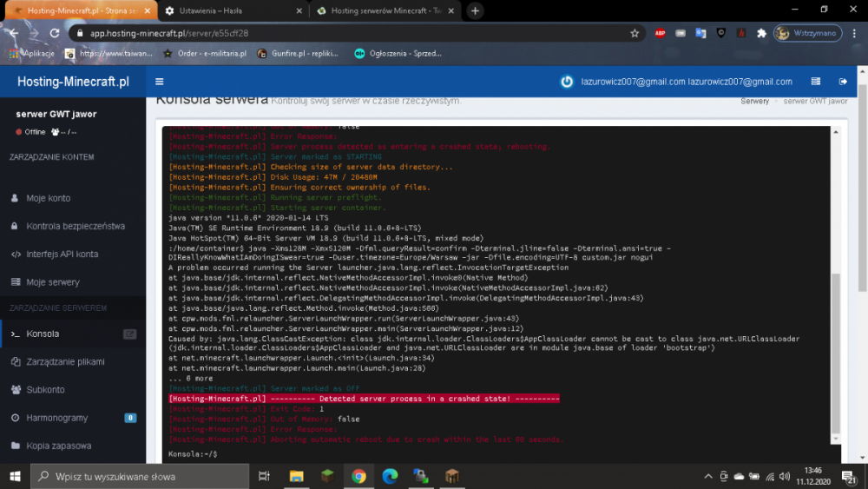
Task: Click the Hosting-Minecraft.pl logo link
Action: (x=73, y=82)
